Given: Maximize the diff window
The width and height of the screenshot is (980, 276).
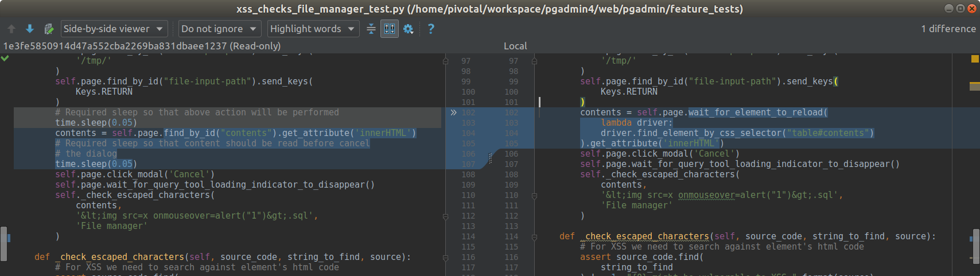Looking at the screenshot, I should click(x=960, y=9).
